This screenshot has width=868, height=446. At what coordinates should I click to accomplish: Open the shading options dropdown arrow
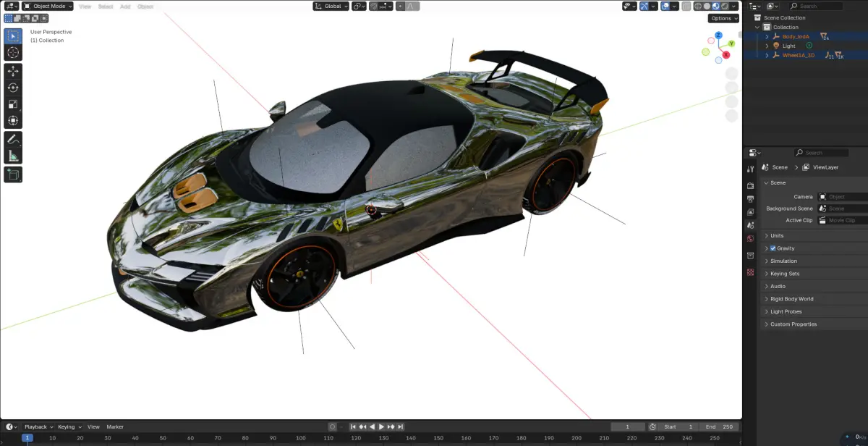point(734,6)
